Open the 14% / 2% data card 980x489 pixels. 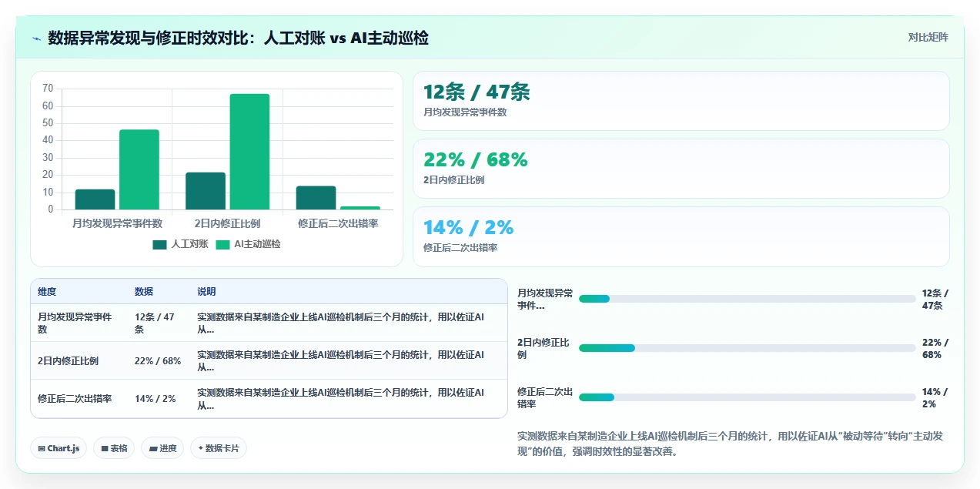(x=681, y=236)
